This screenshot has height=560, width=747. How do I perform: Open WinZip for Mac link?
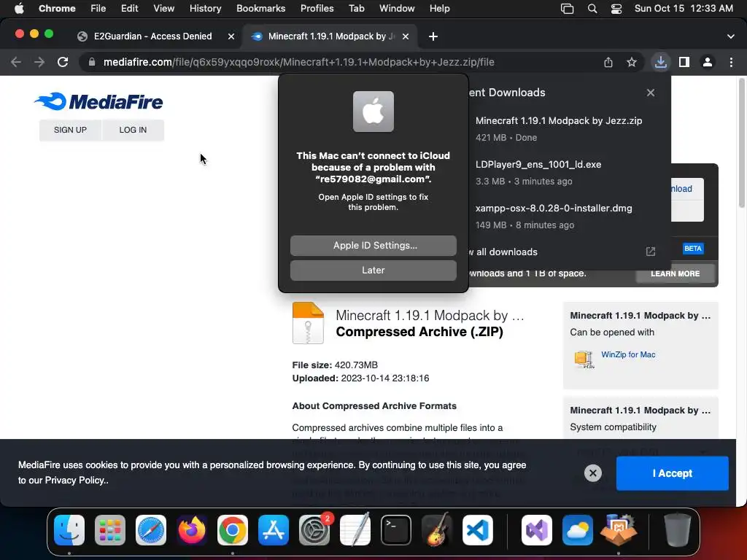[628, 355]
